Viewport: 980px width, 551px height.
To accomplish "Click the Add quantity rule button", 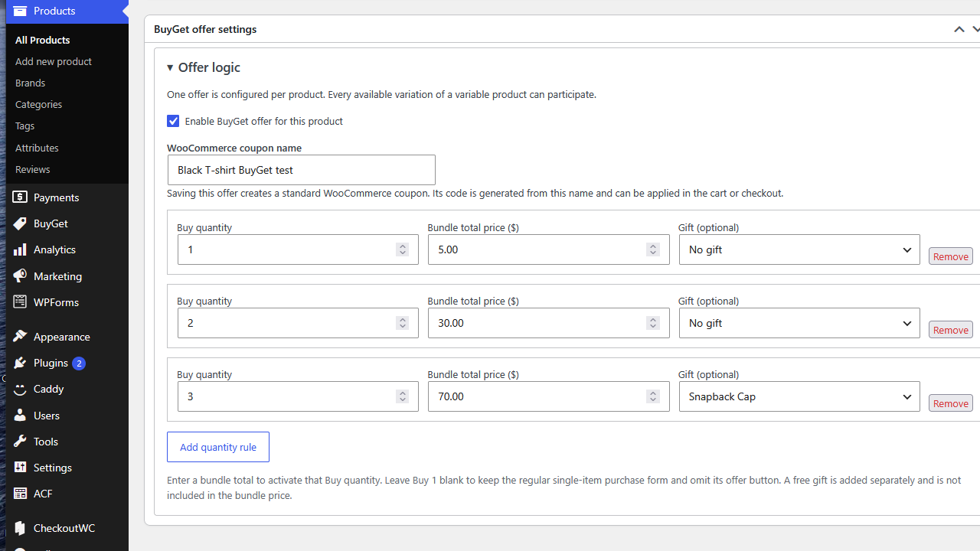I will click(x=218, y=447).
